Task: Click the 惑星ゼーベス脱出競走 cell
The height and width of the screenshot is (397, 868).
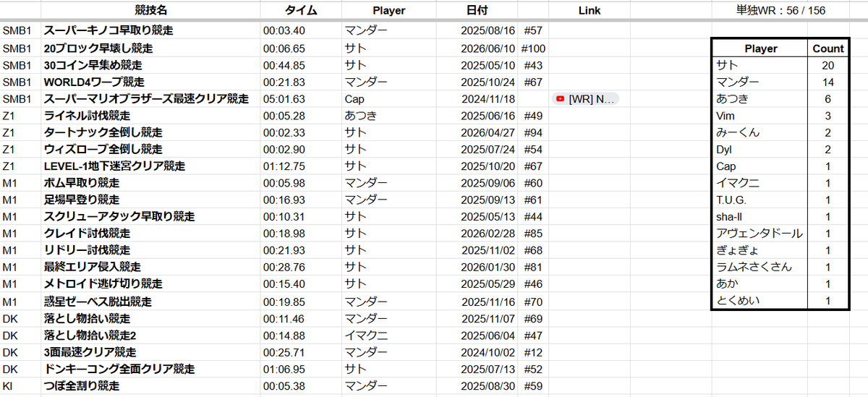Action: tap(151, 302)
